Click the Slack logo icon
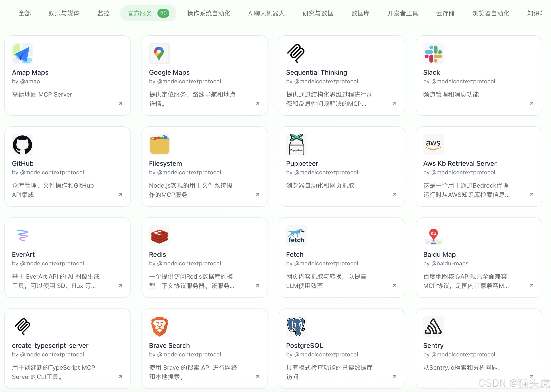Viewport: 551px width, 392px height. click(x=433, y=53)
